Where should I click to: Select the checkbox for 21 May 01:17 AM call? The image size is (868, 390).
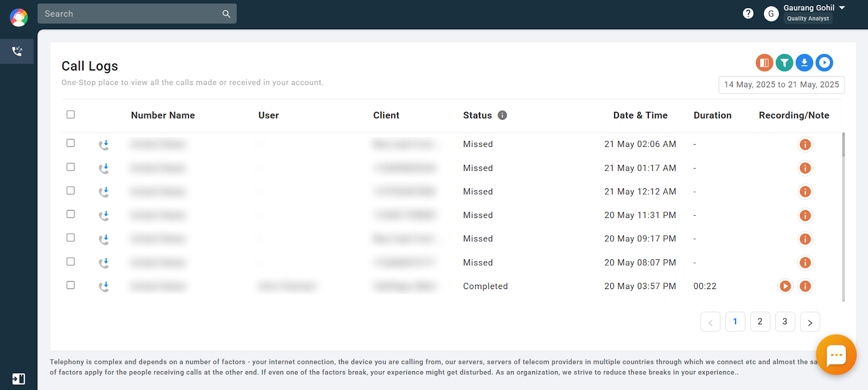71,167
